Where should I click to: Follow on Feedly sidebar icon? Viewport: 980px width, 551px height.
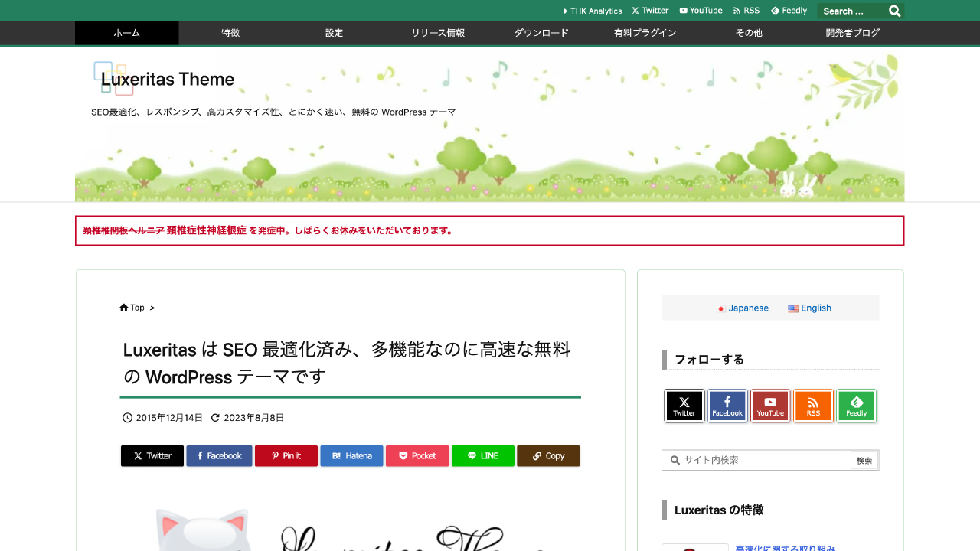pyautogui.click(x=856, y=406)
